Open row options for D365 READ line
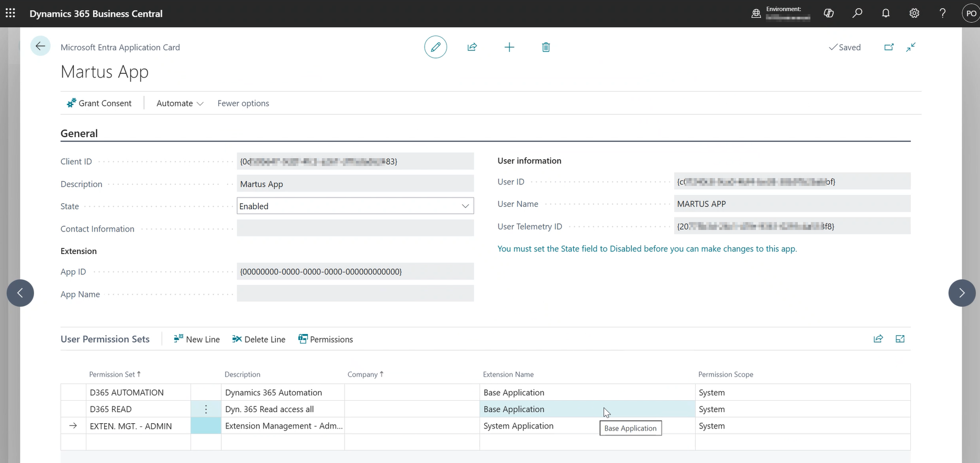Screen dimensions: 980x463 pyautogui.click(x=206, y=409)
